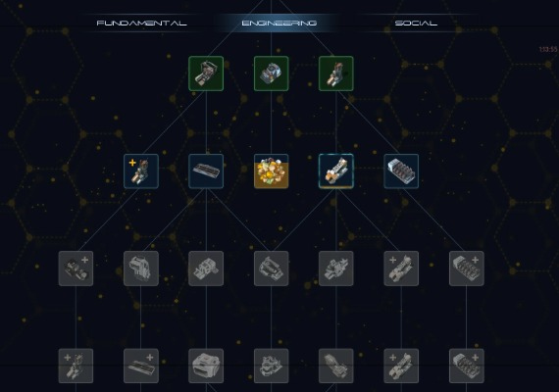Viewport: 559px width, 392px height.
Task: Click the gold ore pile research icon
Action: 272,171
